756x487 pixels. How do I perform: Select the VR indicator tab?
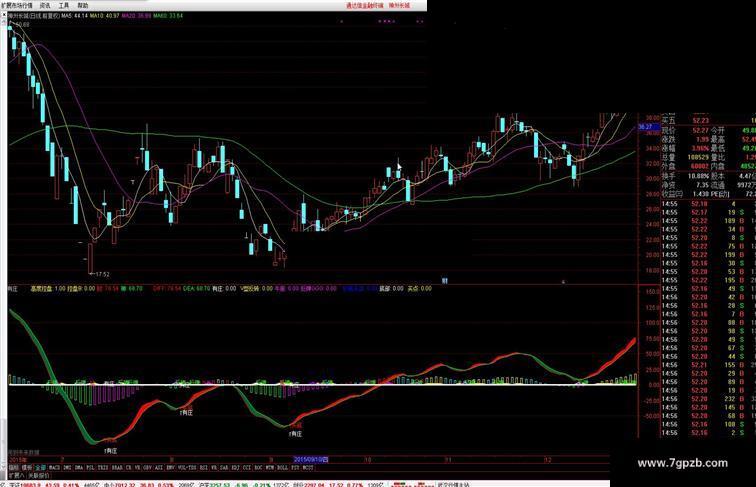pyautogui.click(x=137, y=468)
